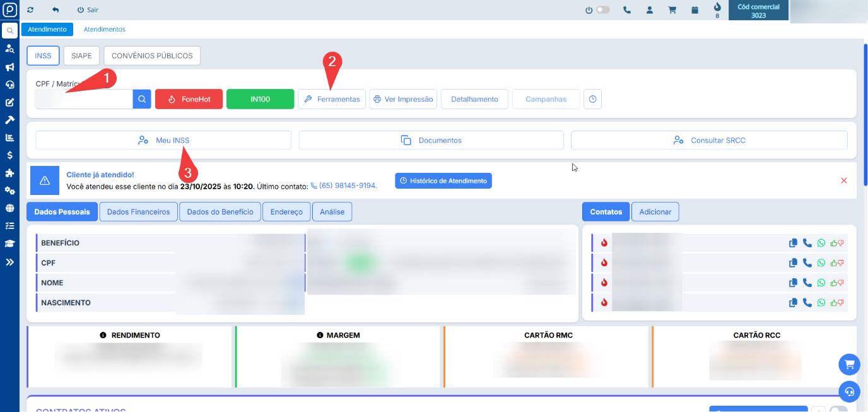
Task: Open the puzzle piece icon in sidebar
Action: coord(9,173)
